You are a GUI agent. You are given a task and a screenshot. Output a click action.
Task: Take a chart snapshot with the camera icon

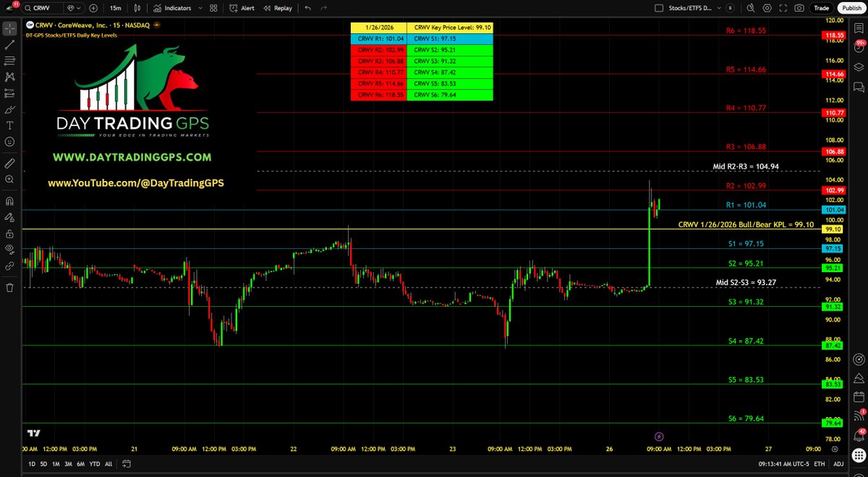[799, 8]
